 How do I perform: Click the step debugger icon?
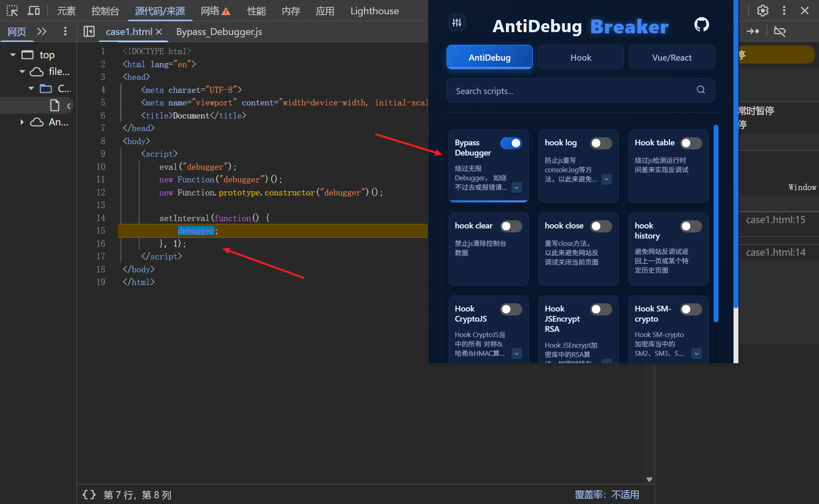point(753,31)
